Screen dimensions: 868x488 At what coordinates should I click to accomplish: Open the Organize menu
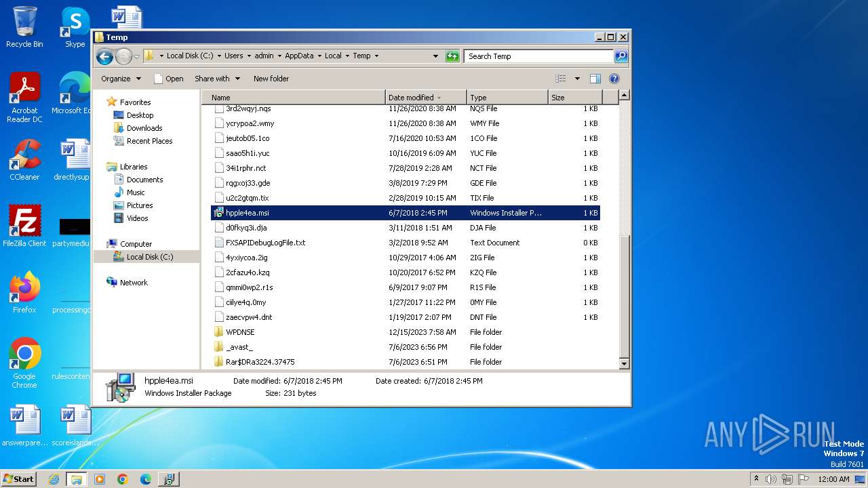[121, 79]
